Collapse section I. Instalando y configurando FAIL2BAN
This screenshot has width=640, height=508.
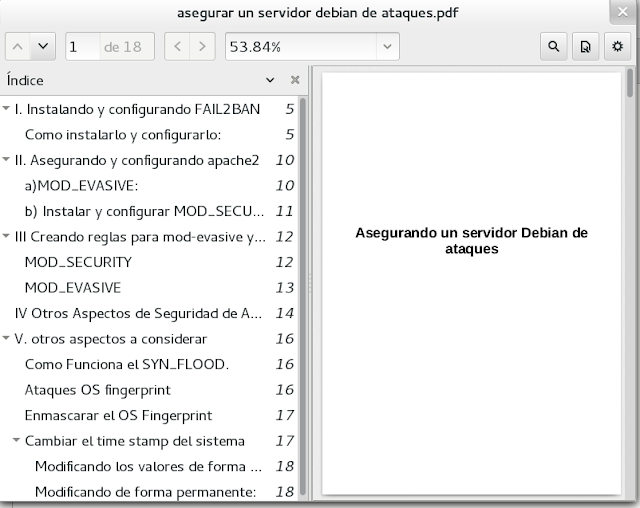coord(6,109)
